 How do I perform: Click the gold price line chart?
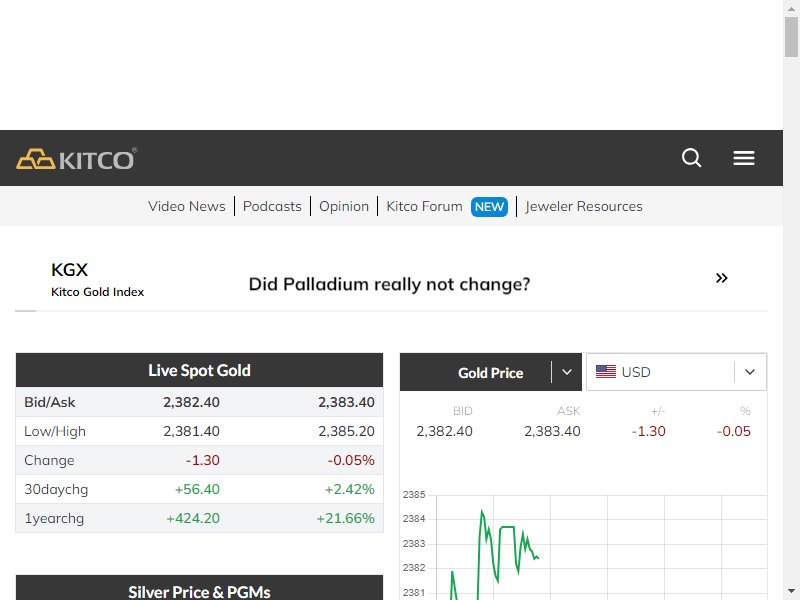coord(584,545)
